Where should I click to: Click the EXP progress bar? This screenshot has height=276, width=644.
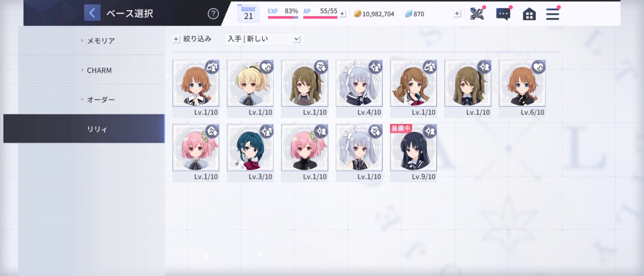(283, 17)
